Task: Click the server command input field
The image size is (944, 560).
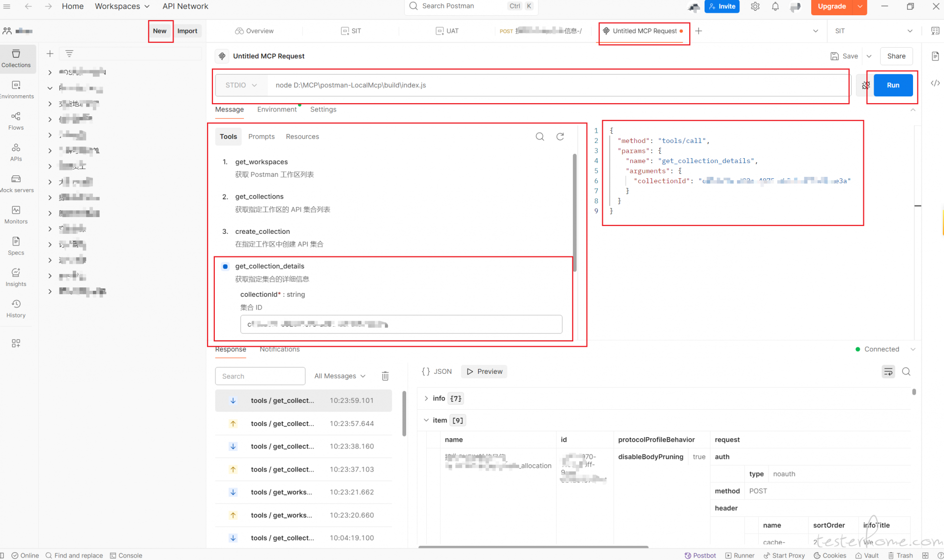Action: 558,85
